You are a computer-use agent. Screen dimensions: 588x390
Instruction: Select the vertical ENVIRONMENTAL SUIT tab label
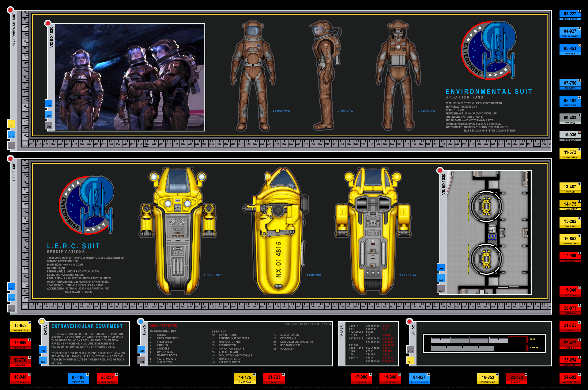pyautogui.click(x=14, y=30)
